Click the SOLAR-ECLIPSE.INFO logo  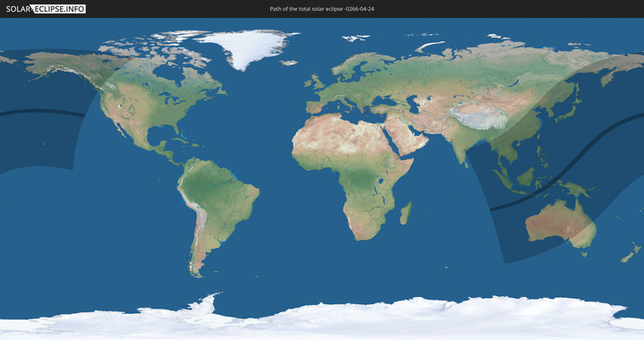click(46, 9)
